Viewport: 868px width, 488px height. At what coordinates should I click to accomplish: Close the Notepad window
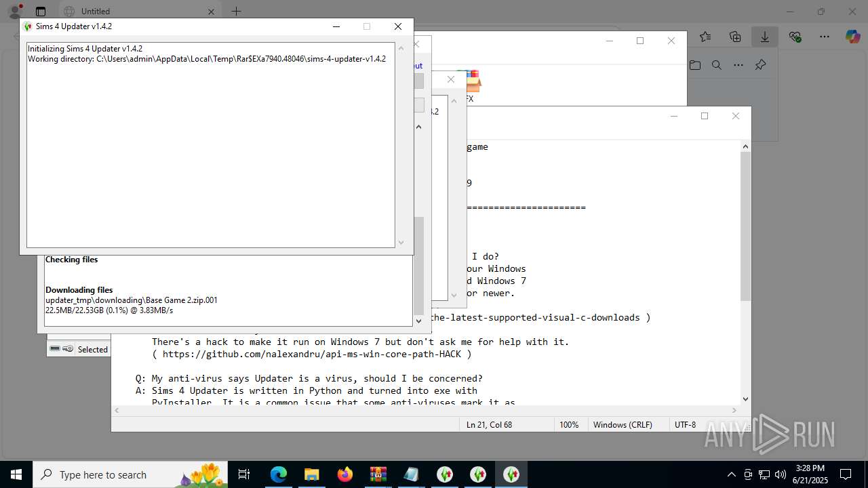tap(736, 116)
